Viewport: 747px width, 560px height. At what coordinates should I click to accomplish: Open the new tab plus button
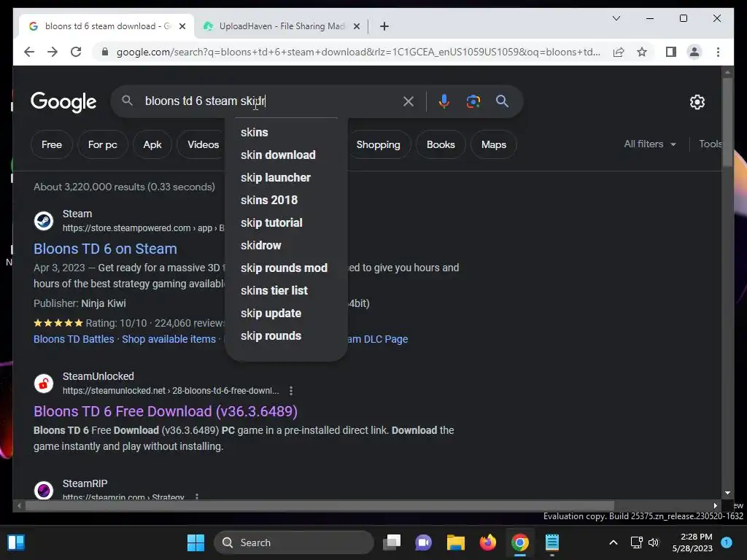pyautogui.click(x=384, y=26)
